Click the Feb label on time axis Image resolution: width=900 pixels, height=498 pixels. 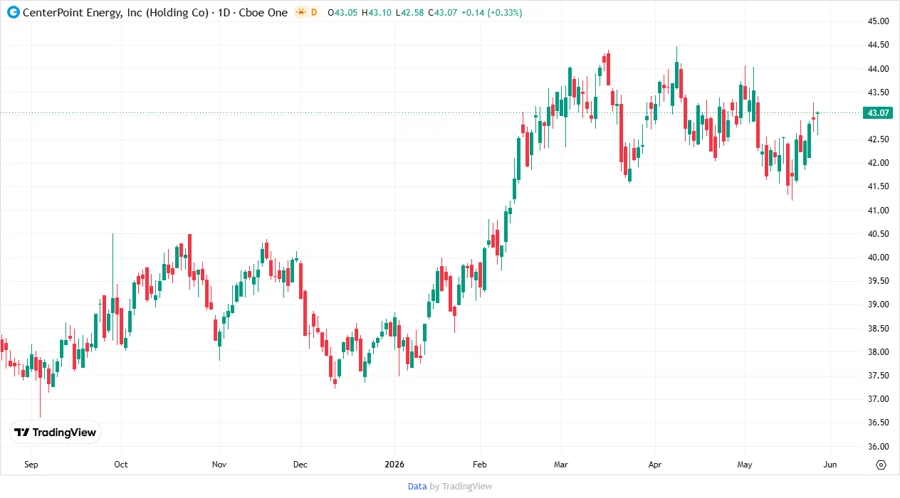[x=479, y=465]
